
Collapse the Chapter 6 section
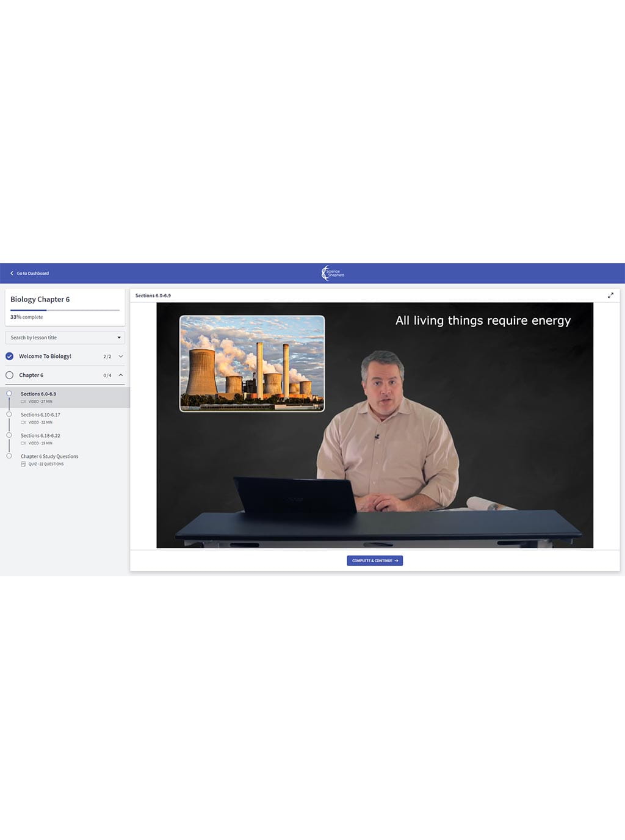pyautogui.click(x=120, y=375)
